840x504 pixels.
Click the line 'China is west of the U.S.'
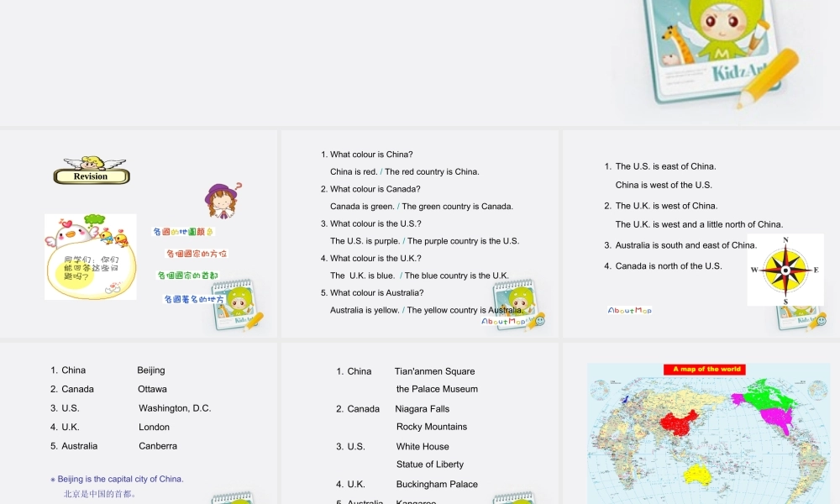[x=664, y=186]
